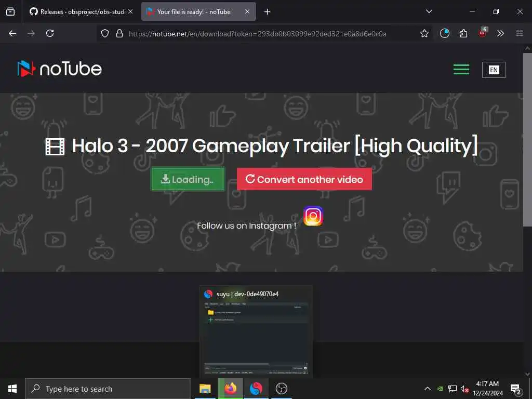Screen dimensions: 532x399
Task: Click the blue circular extension icon in toolbar
Action: (x=445, y=33)
